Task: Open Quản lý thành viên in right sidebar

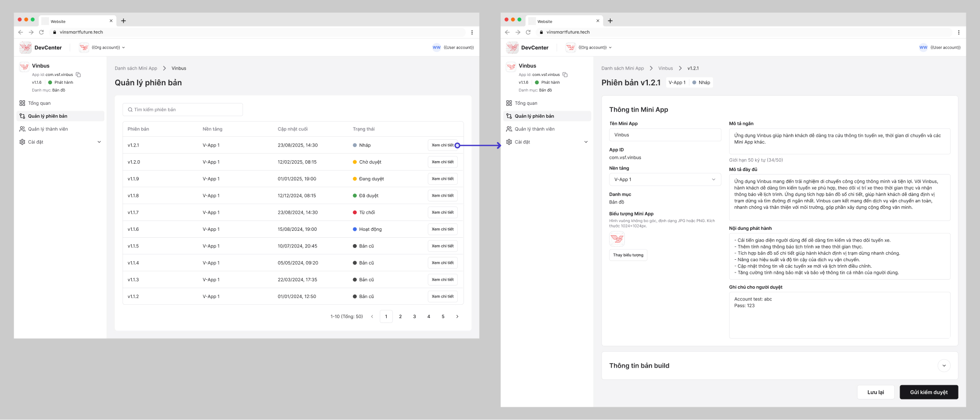Action: point(547,129)
